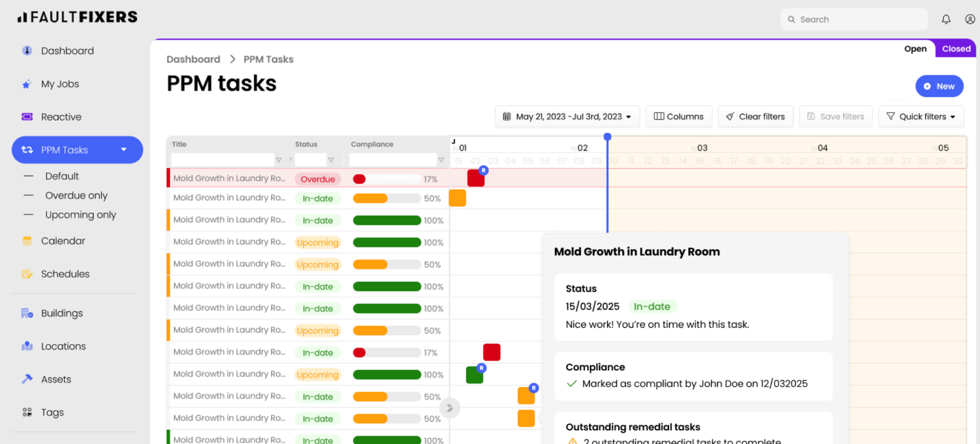The height and width of the screenshot is (444, 980).
Task: Click the Assets hammer icon
Action: pyautogui.click(x=27, y=379)
